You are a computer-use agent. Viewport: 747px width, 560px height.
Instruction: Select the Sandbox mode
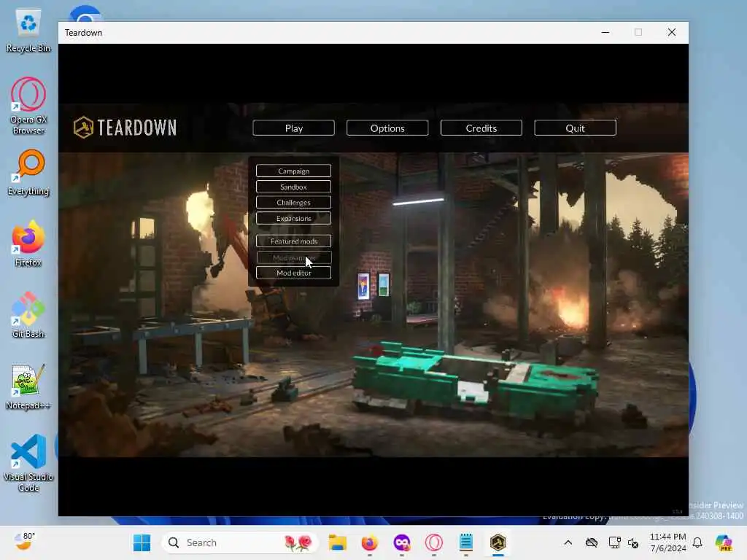coord(293,187)
